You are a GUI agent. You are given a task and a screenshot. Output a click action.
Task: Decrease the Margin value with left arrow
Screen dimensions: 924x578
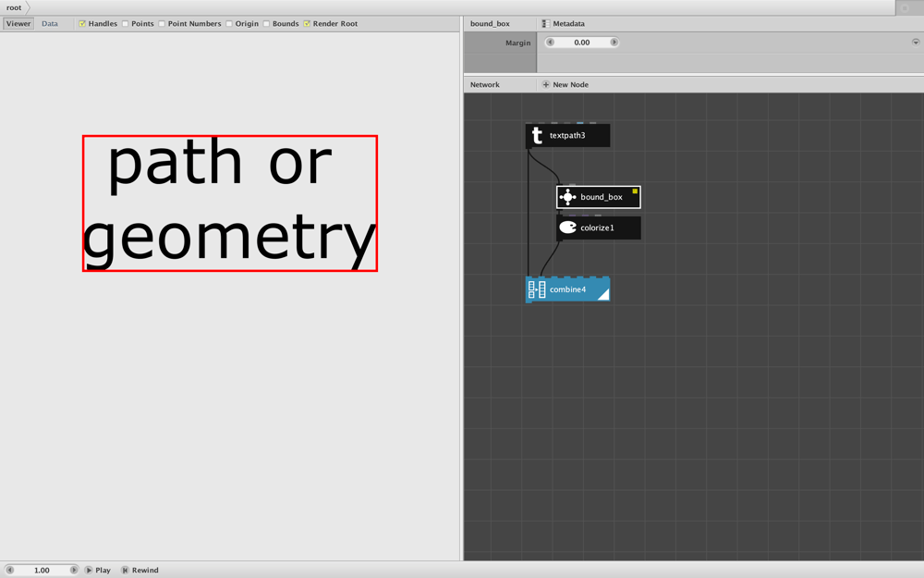point(550,43)
